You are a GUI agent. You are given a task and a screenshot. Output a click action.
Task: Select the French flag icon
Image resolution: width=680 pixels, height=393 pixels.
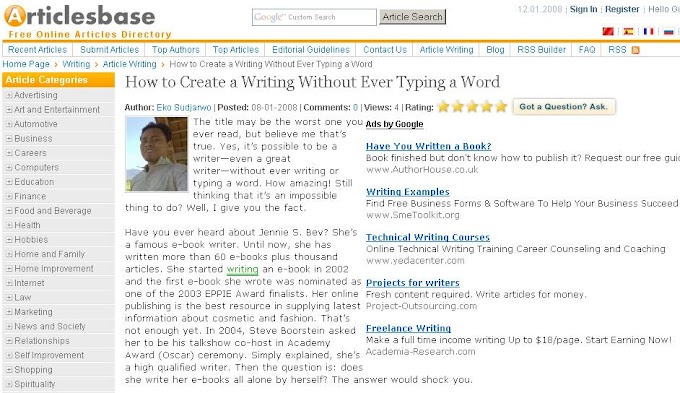point(648,31)
